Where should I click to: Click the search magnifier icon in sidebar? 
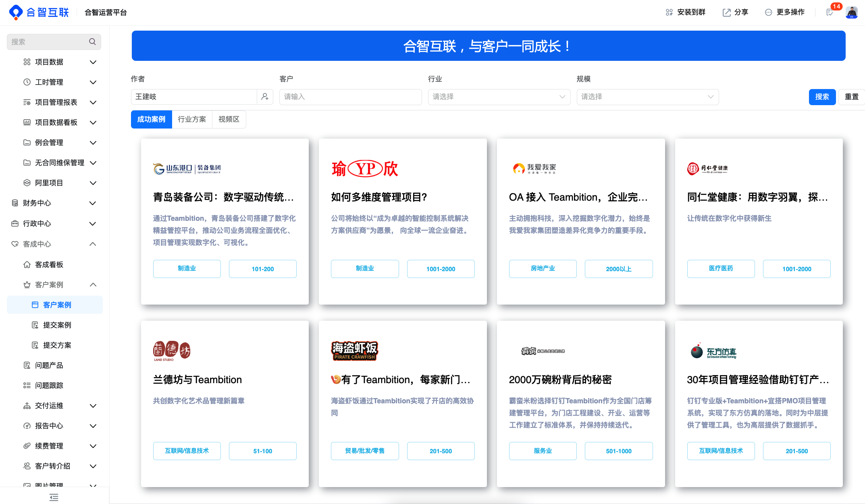[x=92, y=41]
